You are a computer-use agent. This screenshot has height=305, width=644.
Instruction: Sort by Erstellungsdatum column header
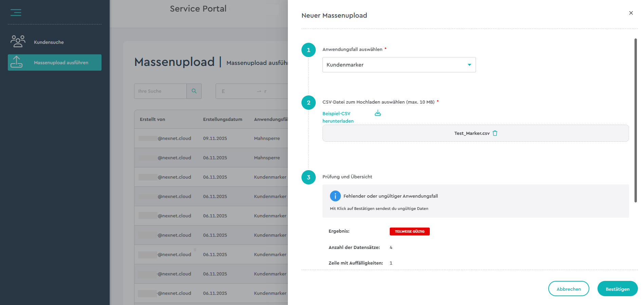222,119
